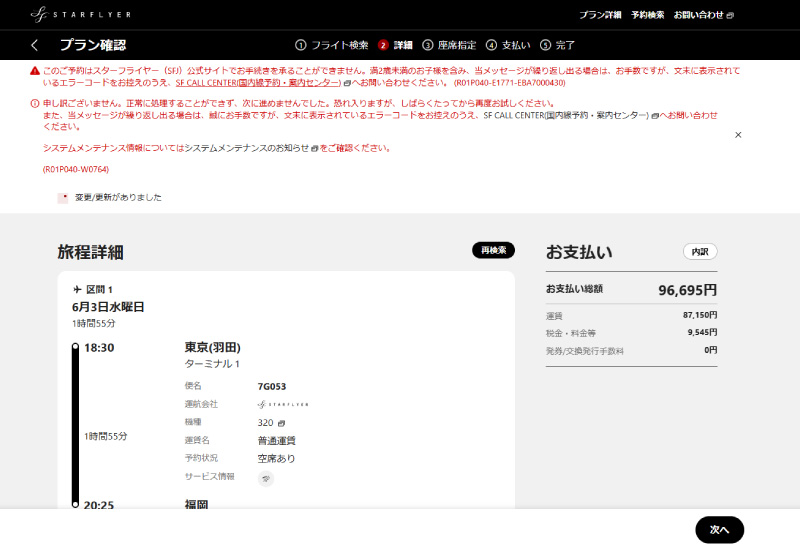The width and height of the screenshot is (800, 550).
Task: Click the airplane icon next to 区間 1
Action: coord(78,290)
